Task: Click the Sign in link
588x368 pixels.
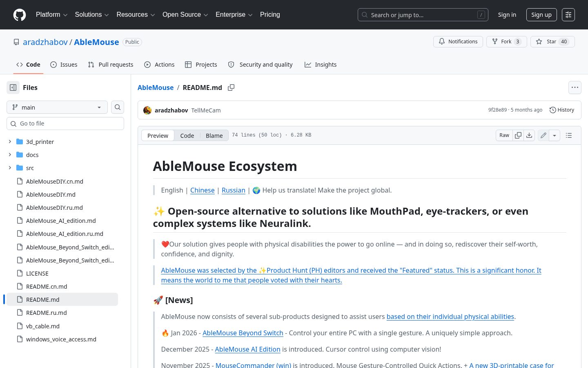Action: (x=507, y=15)
